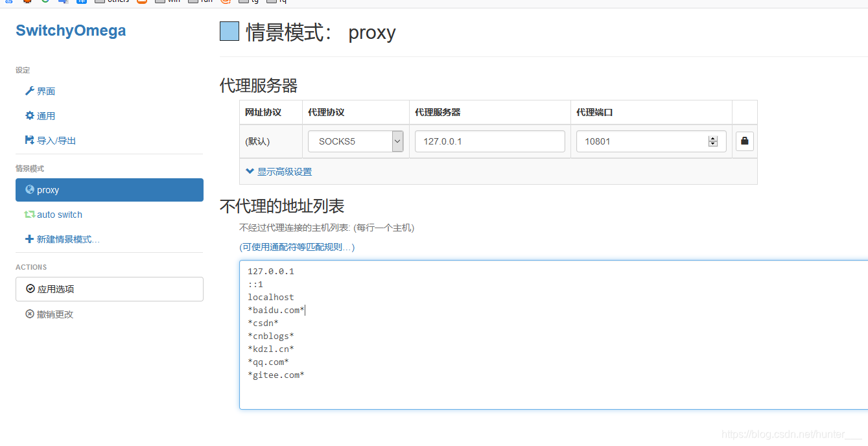The height and width of the screenshot is (446, 868).
Task: Click the *cnblogs* bypass entry
Action: coord(271,336)
